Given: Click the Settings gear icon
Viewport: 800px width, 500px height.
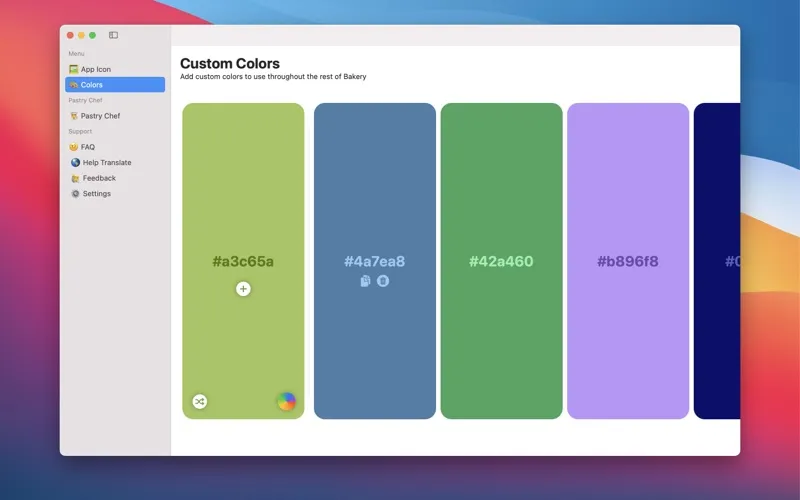Looking at the screenshot, I should tap(76, 193).
